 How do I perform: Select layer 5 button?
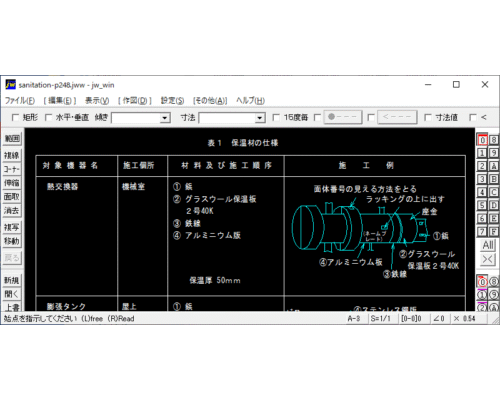pyautogui.click(x=482, y=205)
